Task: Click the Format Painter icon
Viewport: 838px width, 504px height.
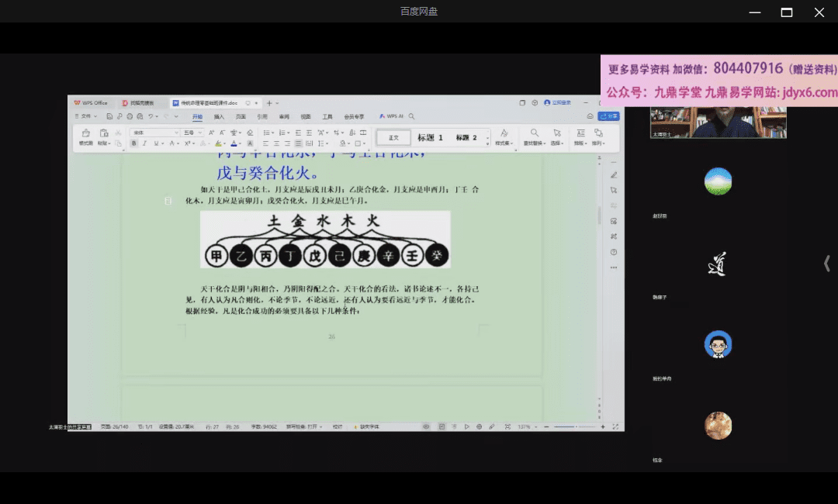Action: pos(86,134)
